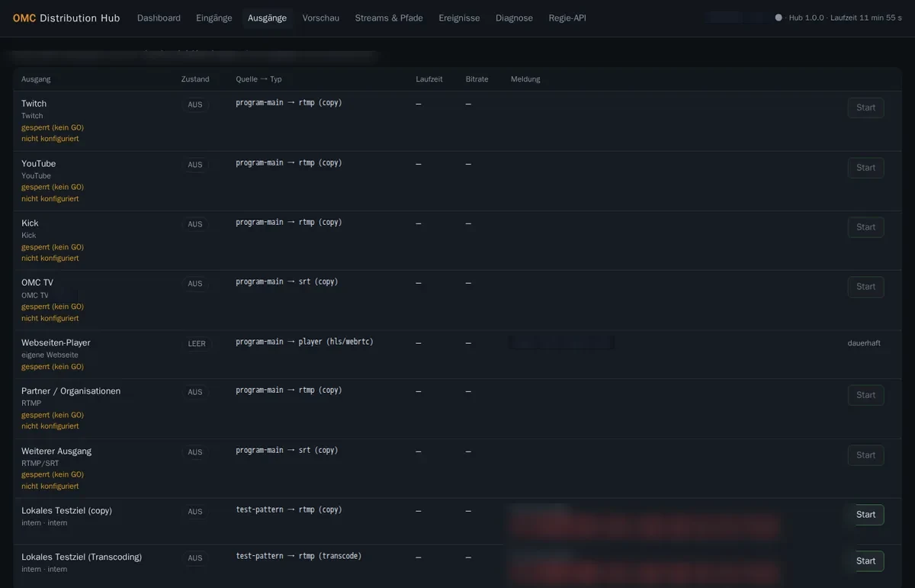Click the Start button in YouTube row

(x=865, y=168)
